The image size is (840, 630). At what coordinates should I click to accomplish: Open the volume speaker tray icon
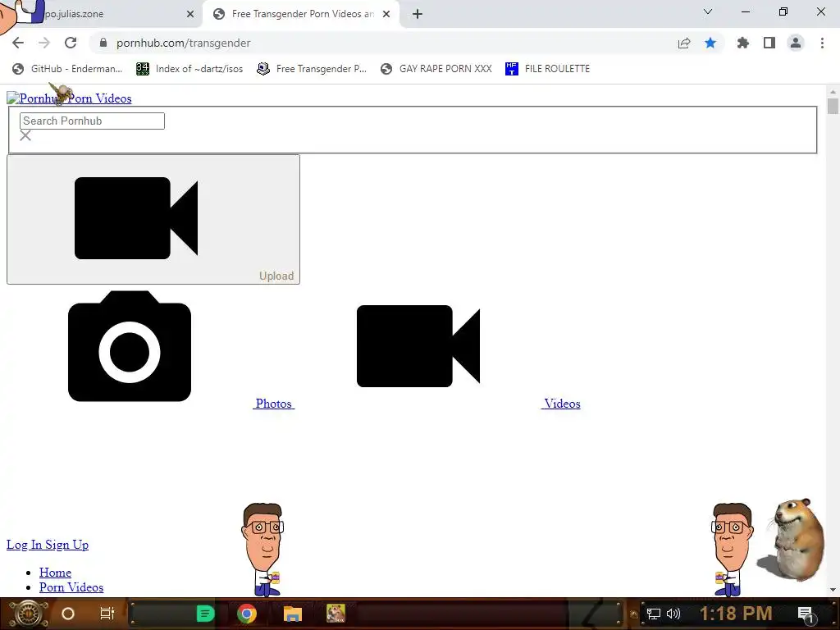[x=673, y=614]
